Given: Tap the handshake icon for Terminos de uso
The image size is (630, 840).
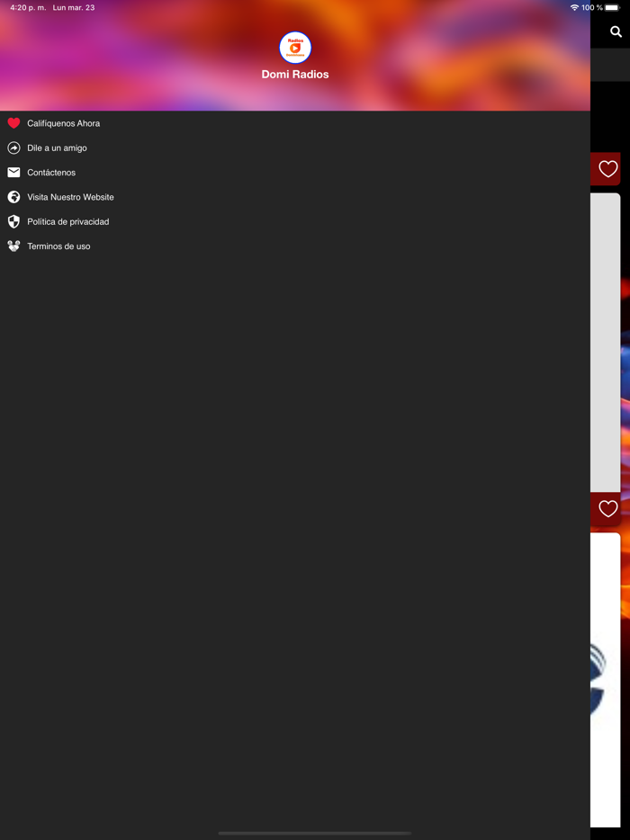Looking at the screenshot, I should pos(13,246).
